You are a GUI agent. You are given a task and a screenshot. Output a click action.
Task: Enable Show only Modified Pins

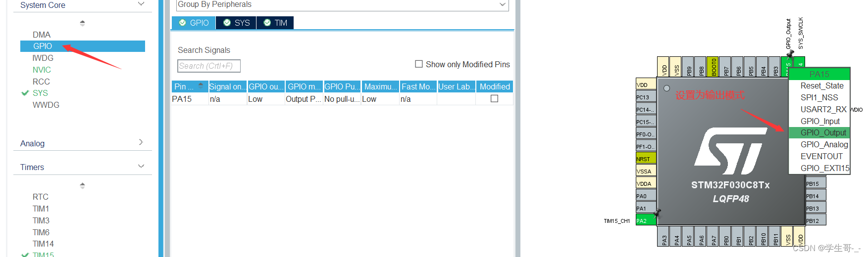(419, 64)
